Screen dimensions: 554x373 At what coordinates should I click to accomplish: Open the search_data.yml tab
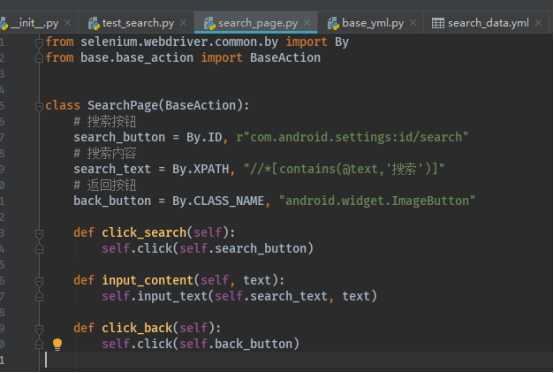488,23
